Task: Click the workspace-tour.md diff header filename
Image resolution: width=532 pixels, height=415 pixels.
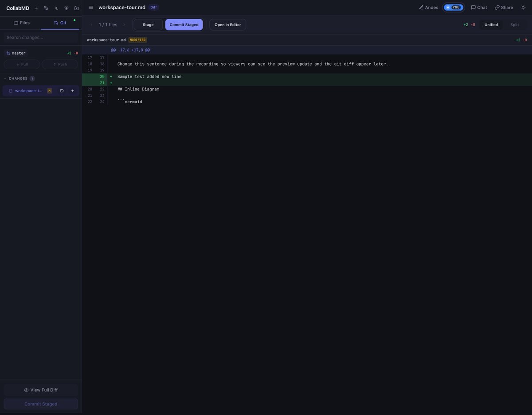Action: click(x=106, y=40)
